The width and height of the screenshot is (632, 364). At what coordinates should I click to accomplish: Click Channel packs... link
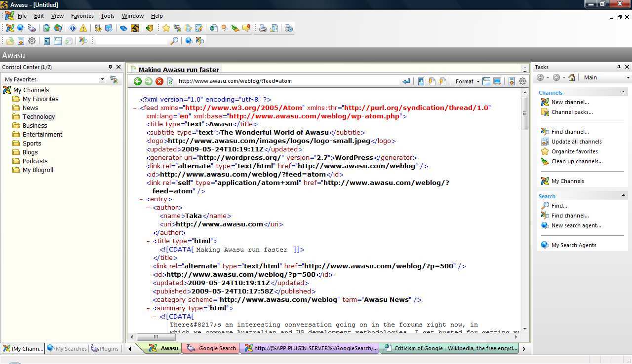[572, 112]
